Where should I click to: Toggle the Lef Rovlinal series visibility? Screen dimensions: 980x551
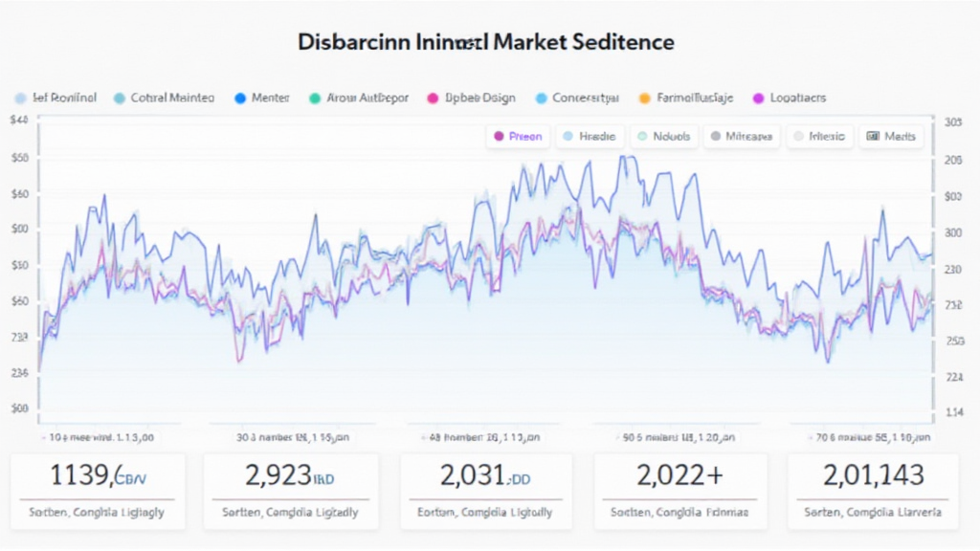[21, 98]
